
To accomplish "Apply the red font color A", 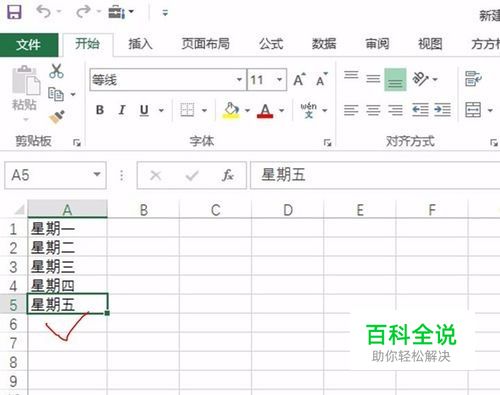I will click(x=265, y=110).
